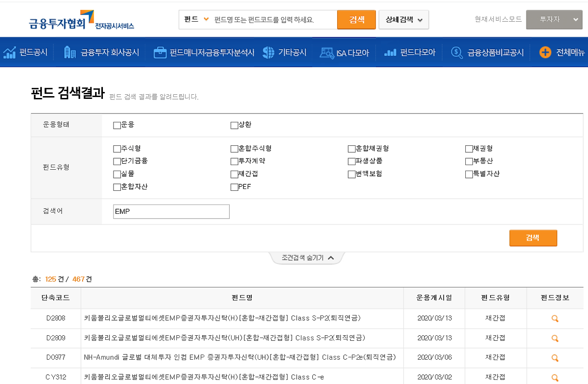
Task: Open 전체메뉴 using the plus icon
Action: pyautogui.click(x=545, y=52)
